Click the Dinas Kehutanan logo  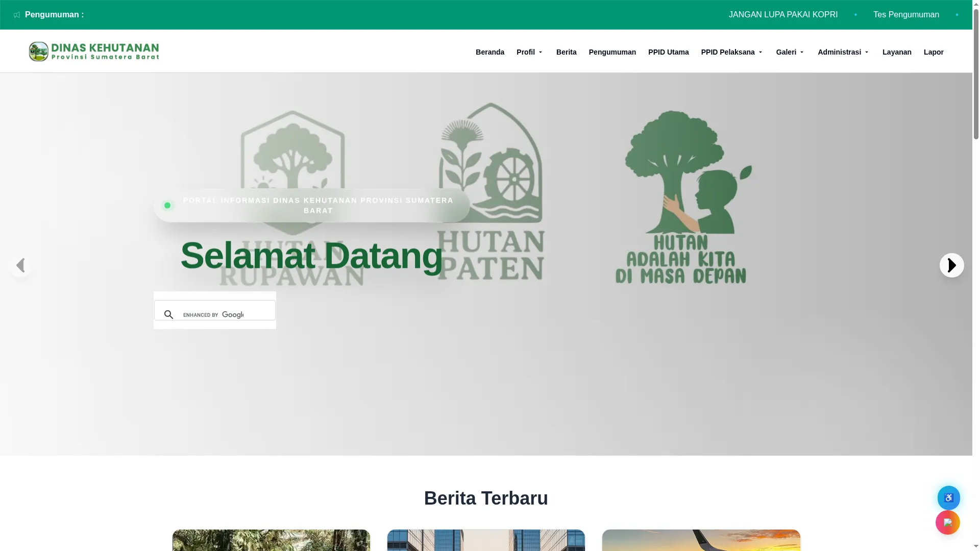[x=94, y=52]
